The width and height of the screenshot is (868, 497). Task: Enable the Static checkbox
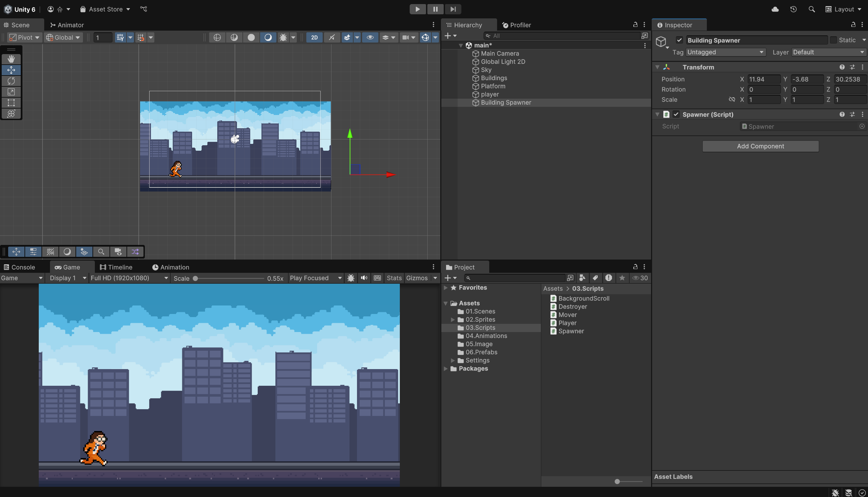[x=833, y=40]
